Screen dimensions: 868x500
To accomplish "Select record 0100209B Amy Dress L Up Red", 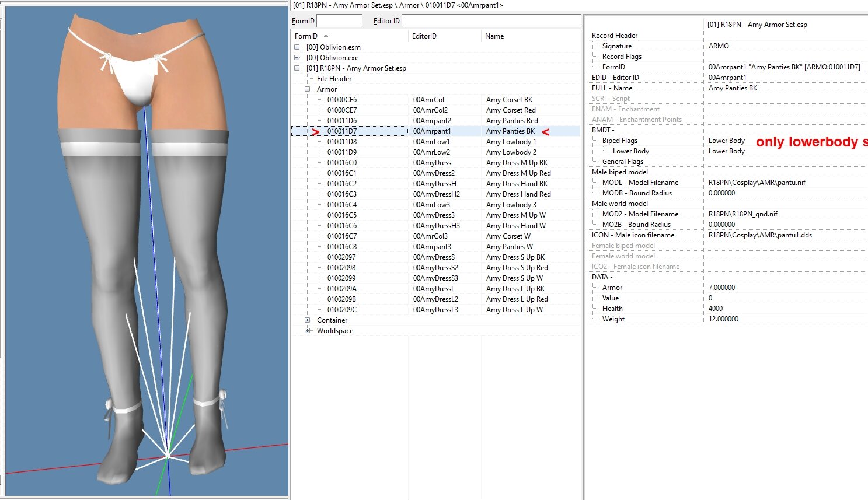I will (x=435, y=299).
